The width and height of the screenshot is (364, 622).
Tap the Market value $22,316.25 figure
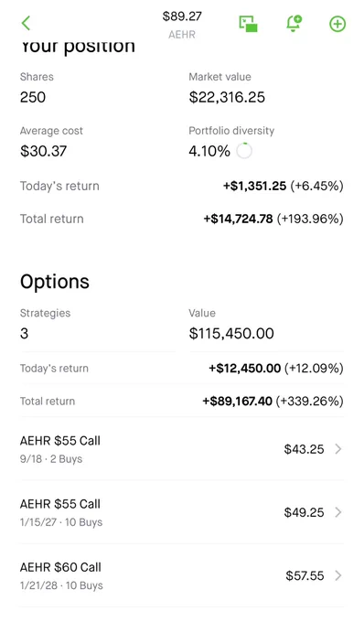[227, 97]
